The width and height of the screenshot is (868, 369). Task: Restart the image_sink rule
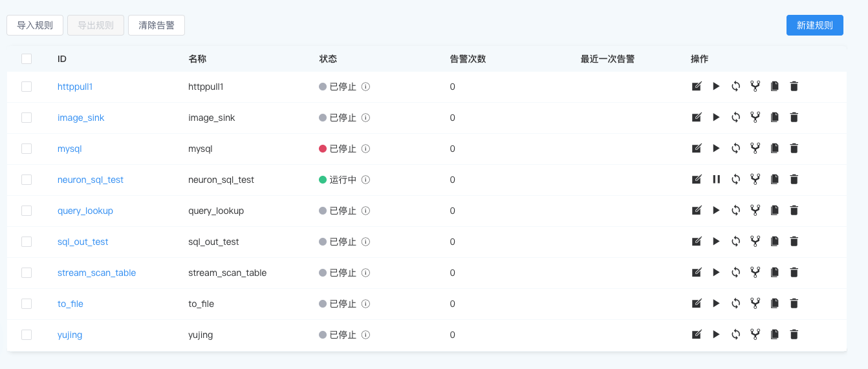tap(735, 118)
